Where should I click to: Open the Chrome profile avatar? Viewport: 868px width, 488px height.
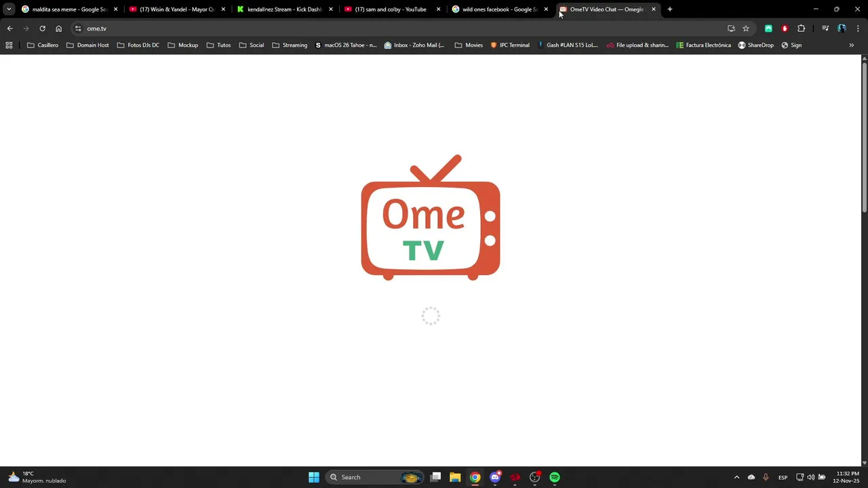click(842, 28)
